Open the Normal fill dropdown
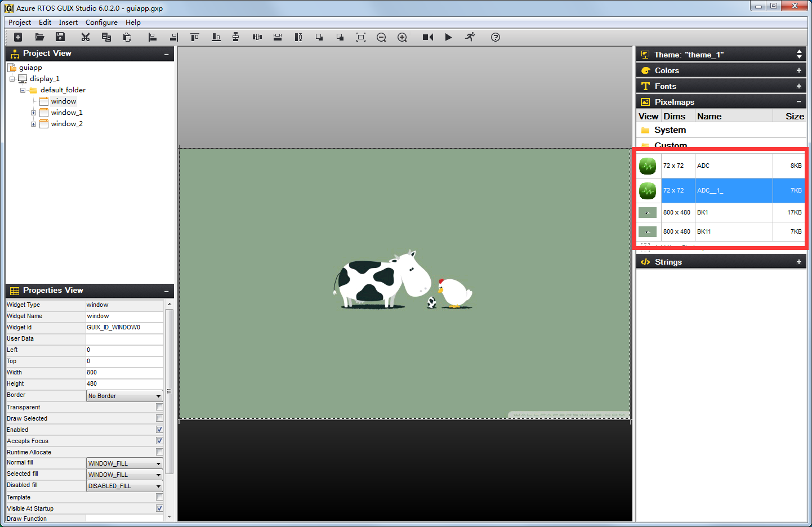This screenshot has height=527, width=812. [124, 463]
